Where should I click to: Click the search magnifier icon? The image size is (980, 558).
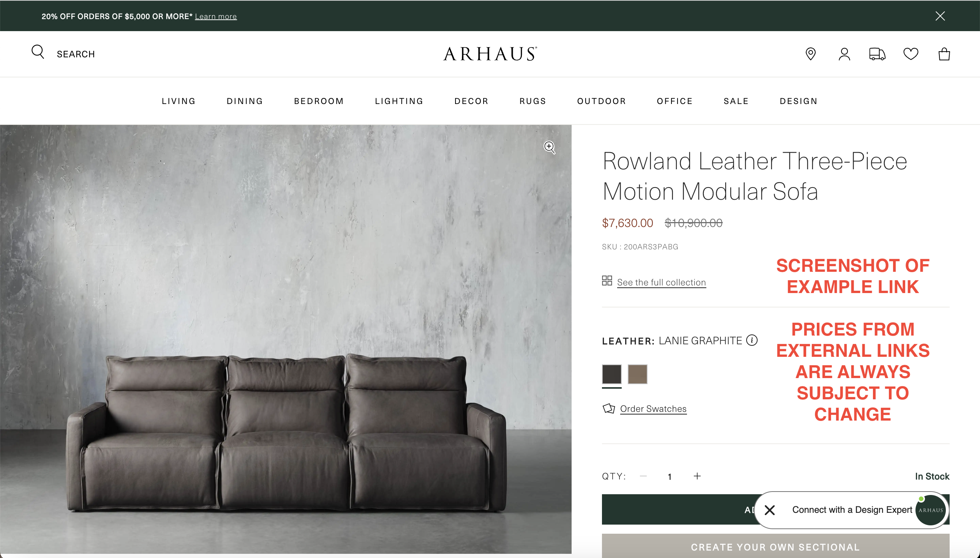(x=38, y=52)
